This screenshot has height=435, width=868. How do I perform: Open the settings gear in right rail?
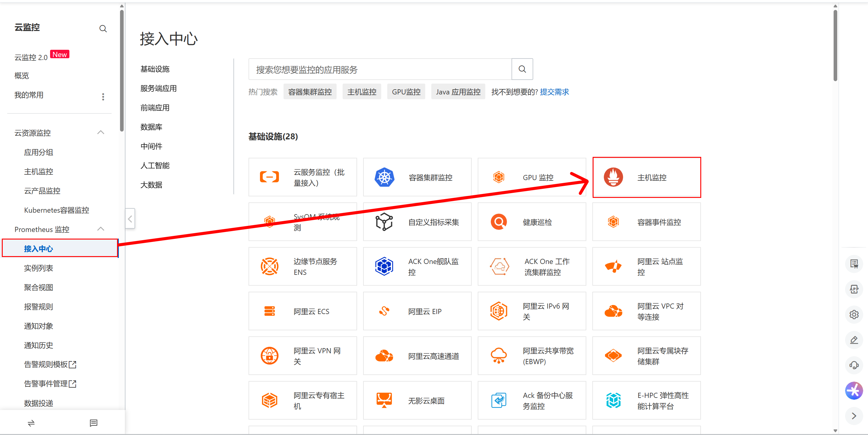point(854,314)
